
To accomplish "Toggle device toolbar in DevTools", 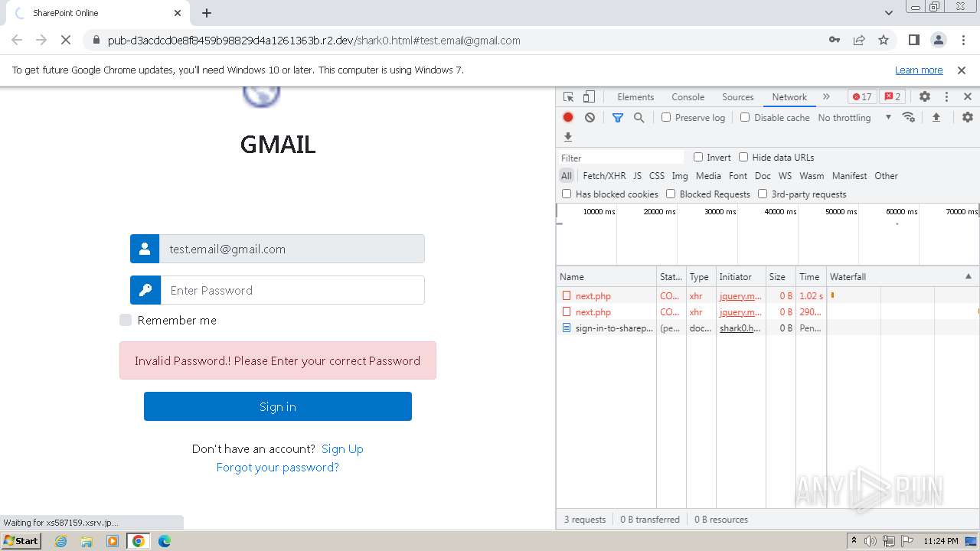I will (589, 97).
